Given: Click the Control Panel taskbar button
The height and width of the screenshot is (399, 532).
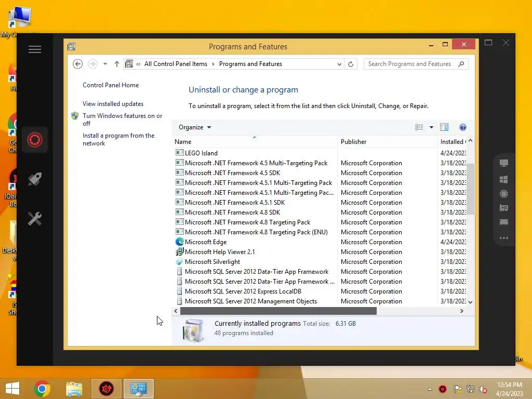Looking at the screenshot, I should coord(138,389).
